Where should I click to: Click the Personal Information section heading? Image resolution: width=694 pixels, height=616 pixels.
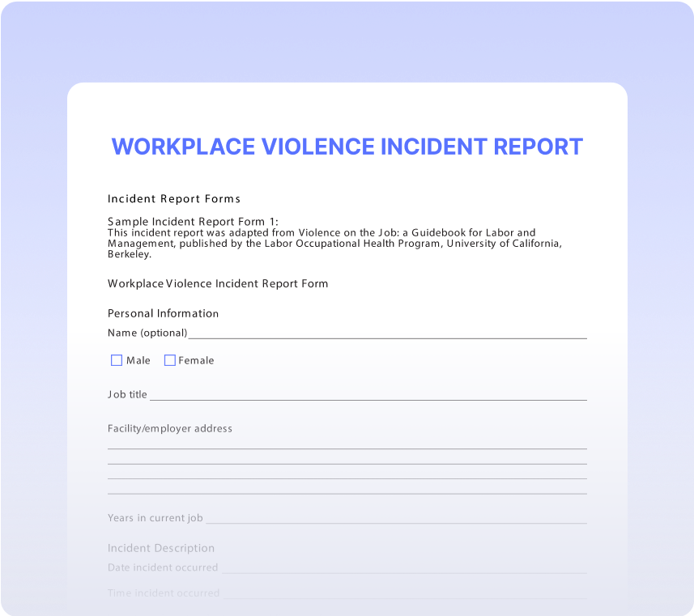coord(163,313)
